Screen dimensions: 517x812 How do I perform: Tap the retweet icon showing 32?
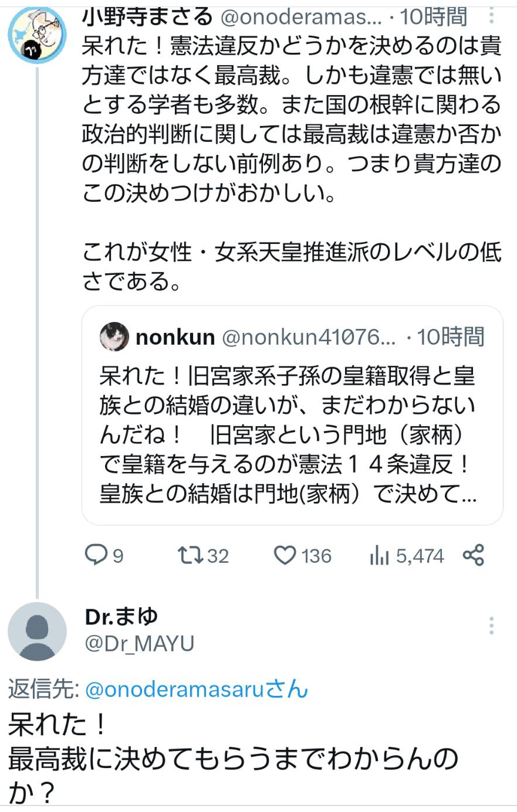tap(190, 555)
